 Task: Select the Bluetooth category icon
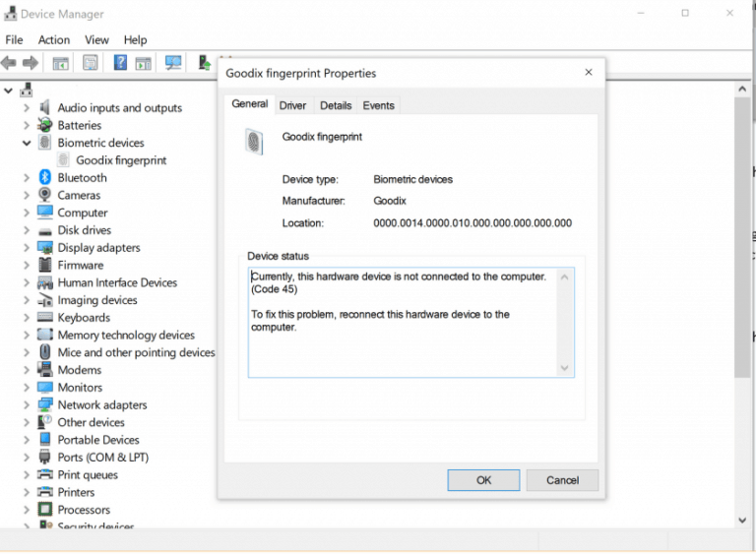[45, 177]
